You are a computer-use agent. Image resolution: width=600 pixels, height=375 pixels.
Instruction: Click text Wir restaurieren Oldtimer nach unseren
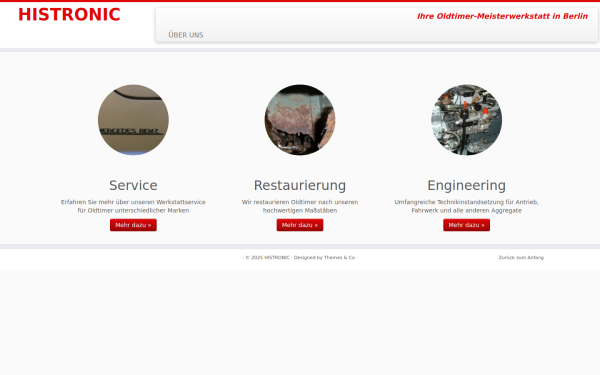300,202
